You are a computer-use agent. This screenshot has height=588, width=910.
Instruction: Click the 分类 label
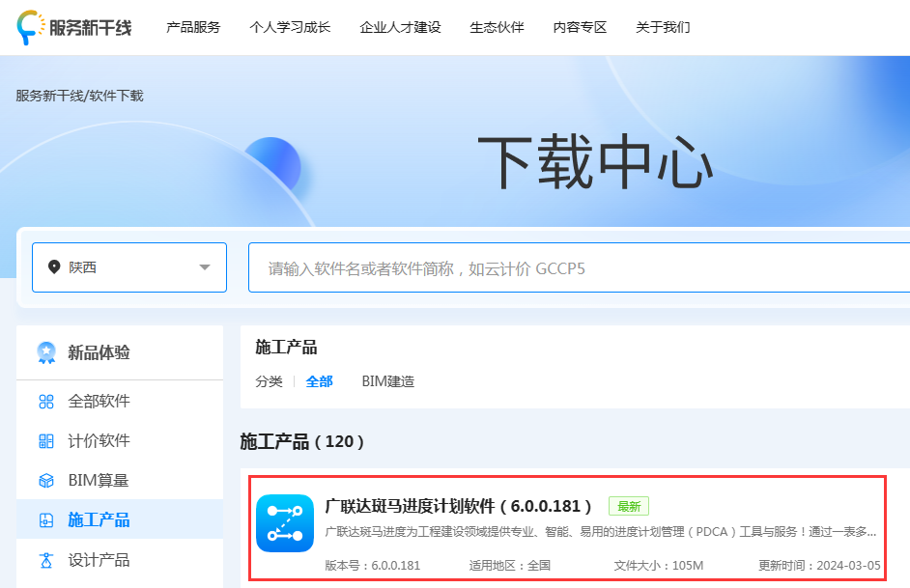pos(269,381)
